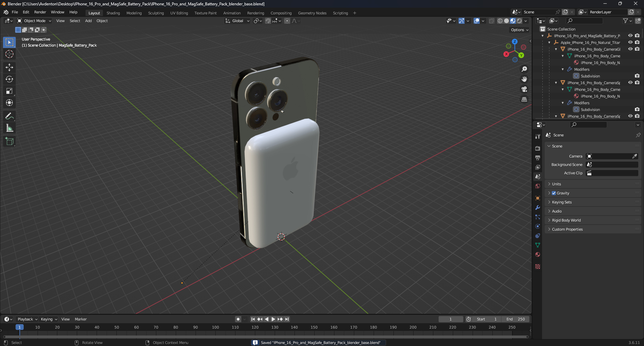Toggle gizmo display in viewport header
Image resolution: width=644 pixels, height=346 pixels.
[x=462, y=21]
